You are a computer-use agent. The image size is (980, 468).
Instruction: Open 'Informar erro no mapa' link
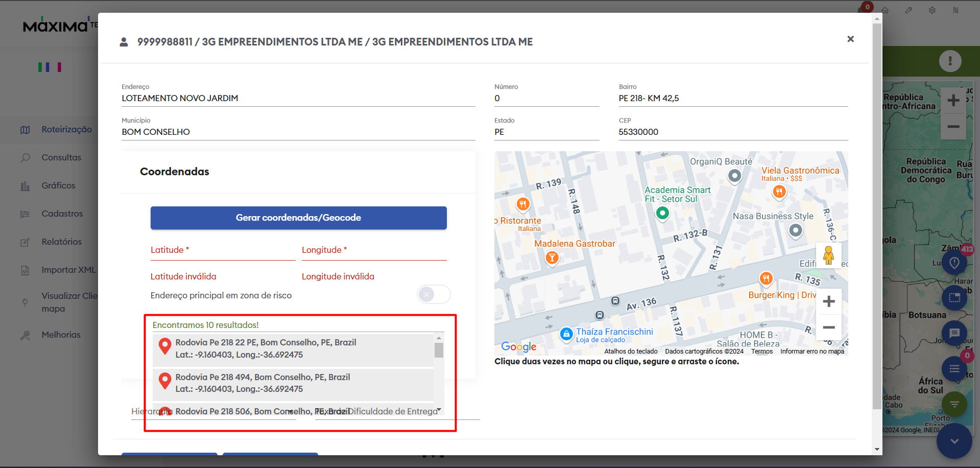pyautogui.click(x=811, y=352)
